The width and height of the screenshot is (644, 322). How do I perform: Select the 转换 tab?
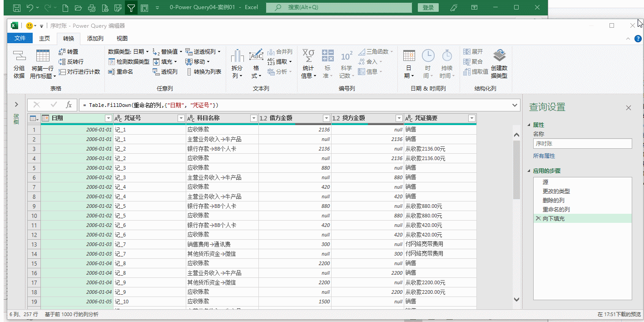(69, 39)
